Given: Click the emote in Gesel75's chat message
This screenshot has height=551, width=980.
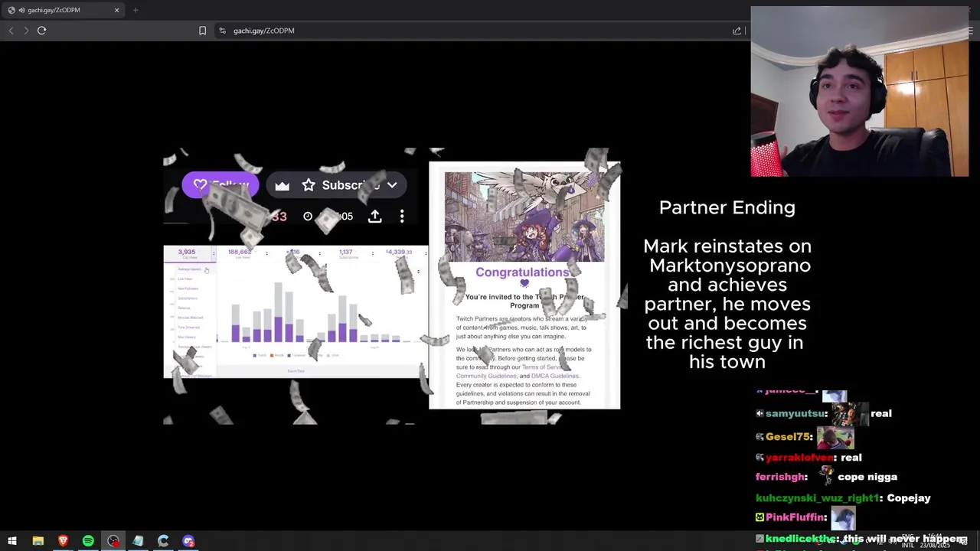Looking at the screenshot, I should pyautogui.click(x=835, y=439).
